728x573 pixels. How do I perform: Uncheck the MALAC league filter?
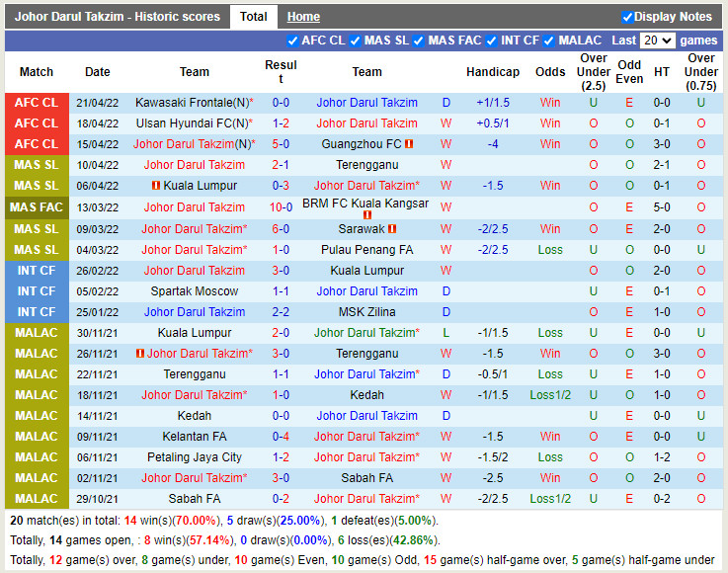[x=549, y=41]
